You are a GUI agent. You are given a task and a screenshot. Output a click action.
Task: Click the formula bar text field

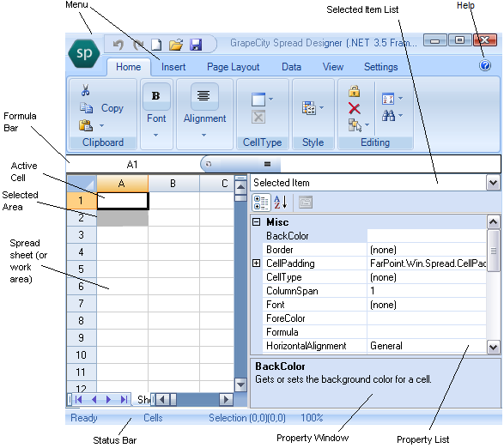click(390, 164)
